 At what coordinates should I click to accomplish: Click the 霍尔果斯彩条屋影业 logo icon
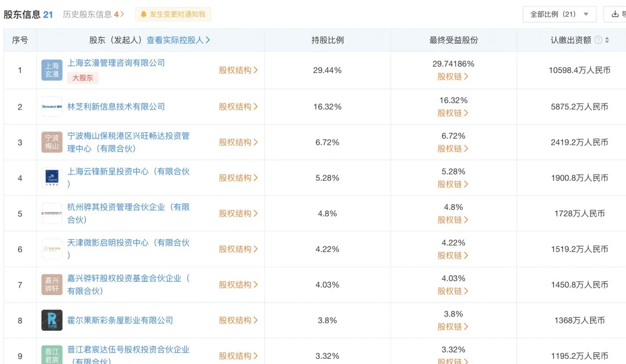pos(52,320)
